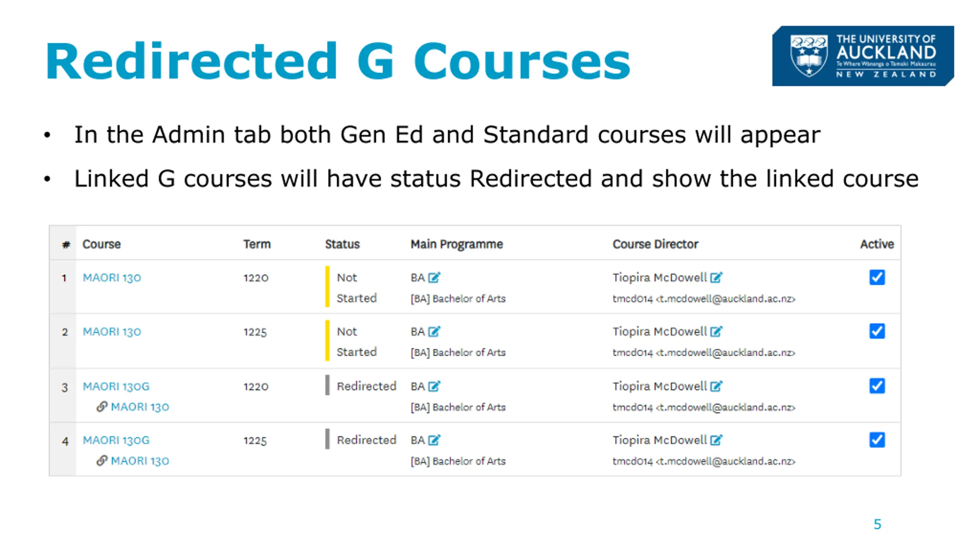
Task: Edit course director for MAORI 130G term 1225
Action: 716,440
